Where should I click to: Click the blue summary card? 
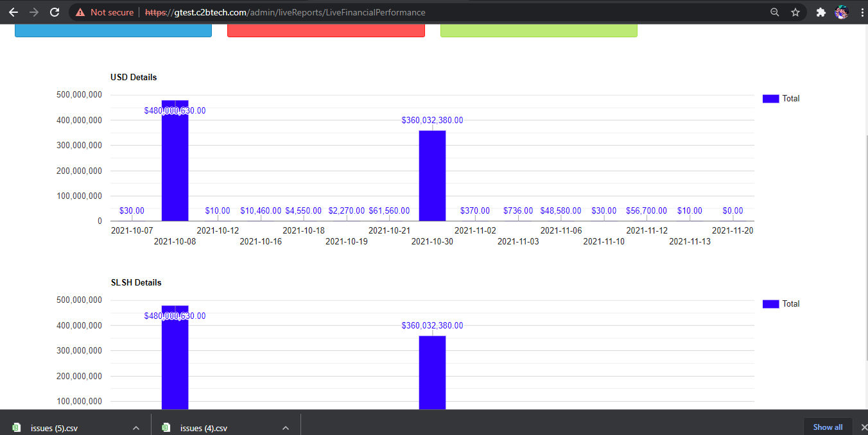click(113, 30)
